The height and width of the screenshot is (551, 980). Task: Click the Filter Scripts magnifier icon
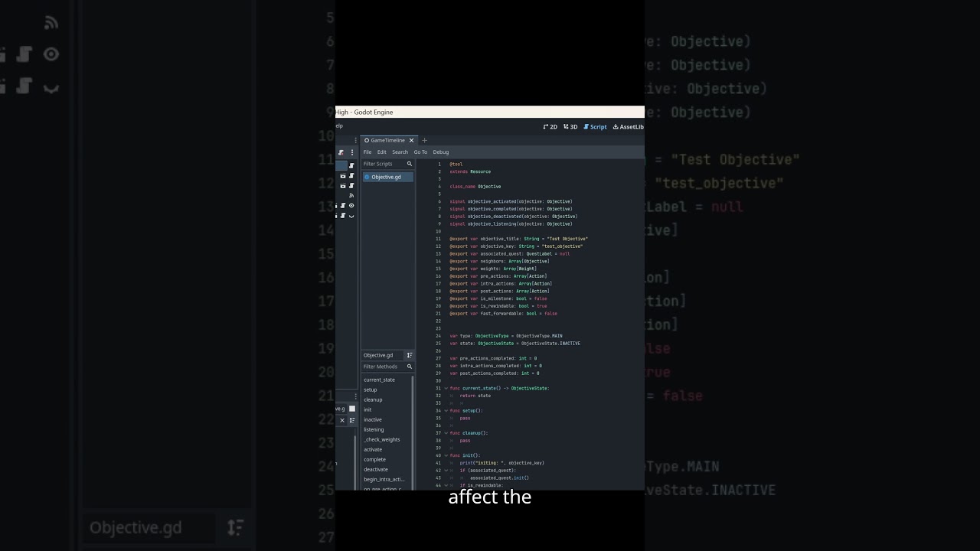[x=410, y=164]
